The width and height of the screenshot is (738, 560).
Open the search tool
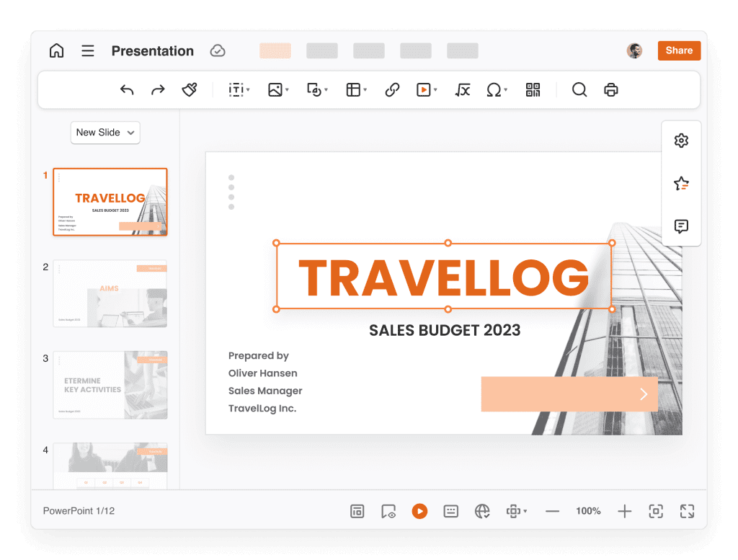(x=579, y=89)
